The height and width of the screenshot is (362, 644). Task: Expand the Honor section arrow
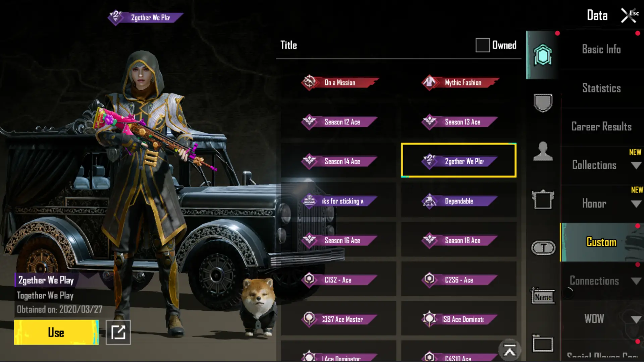pyautogui.click(x=636, y=204)
